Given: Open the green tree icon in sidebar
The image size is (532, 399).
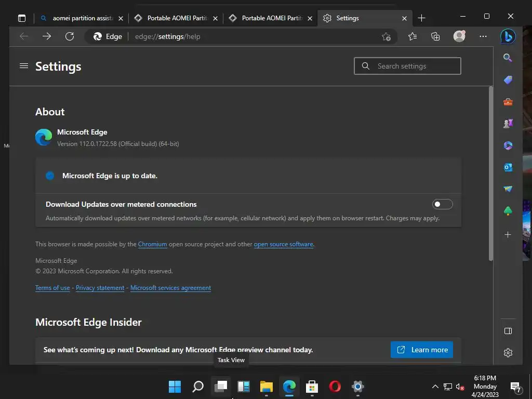Looking at the screenshot, I should coord(508,211).
